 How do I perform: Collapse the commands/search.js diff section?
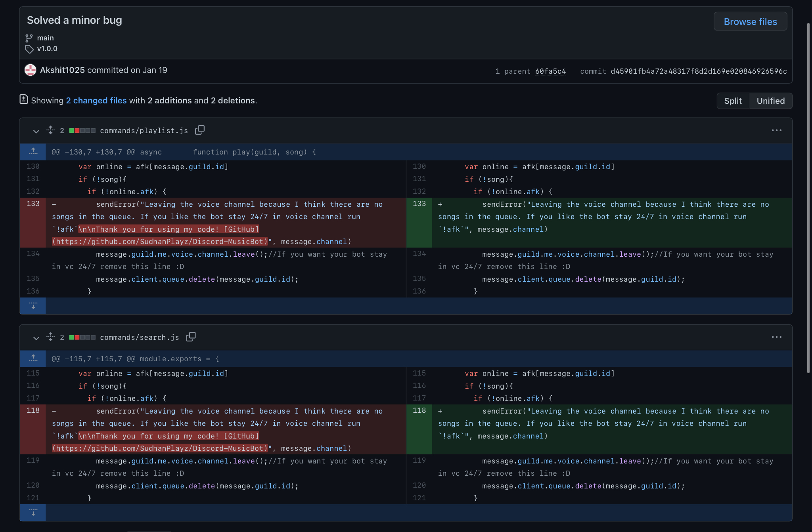coord(36,337)
